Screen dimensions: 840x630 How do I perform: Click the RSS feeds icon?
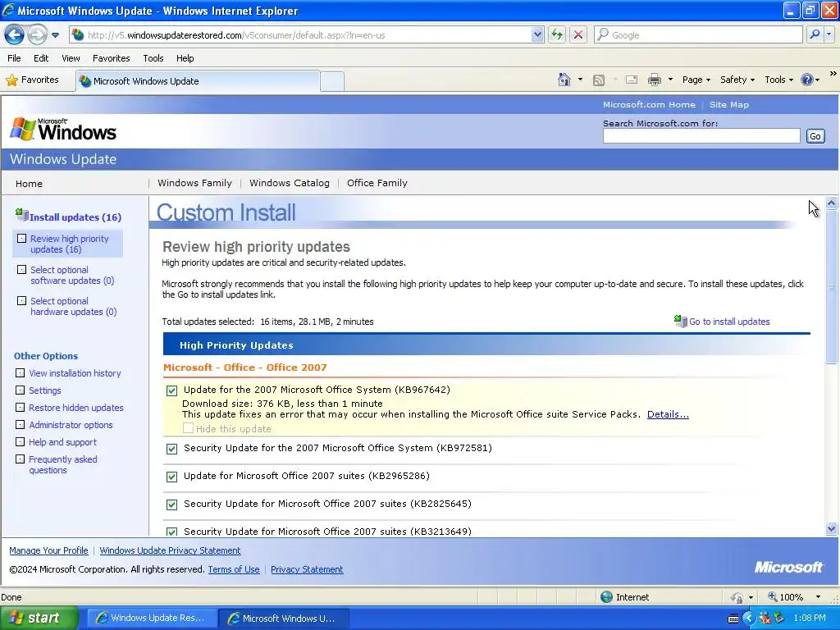(x=599, y=80)
